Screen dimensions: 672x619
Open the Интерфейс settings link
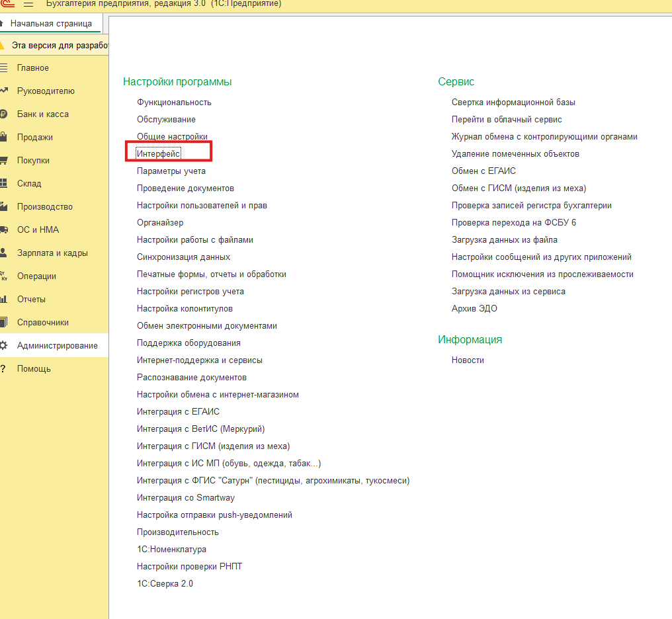[x=159, y=153]
